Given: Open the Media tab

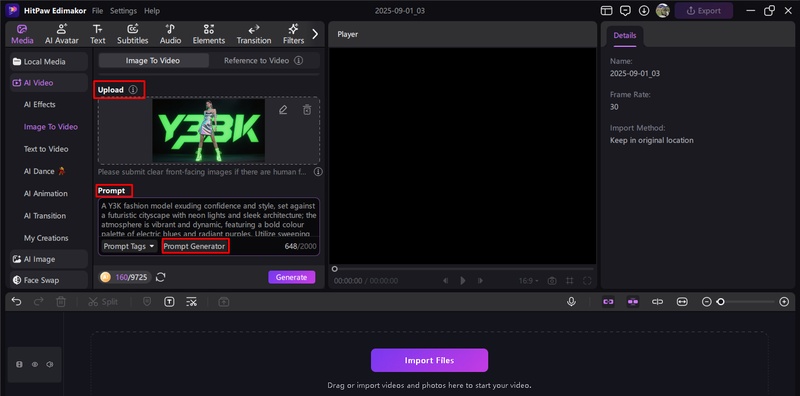Looking at the screenshot, I should coord(22,34).
